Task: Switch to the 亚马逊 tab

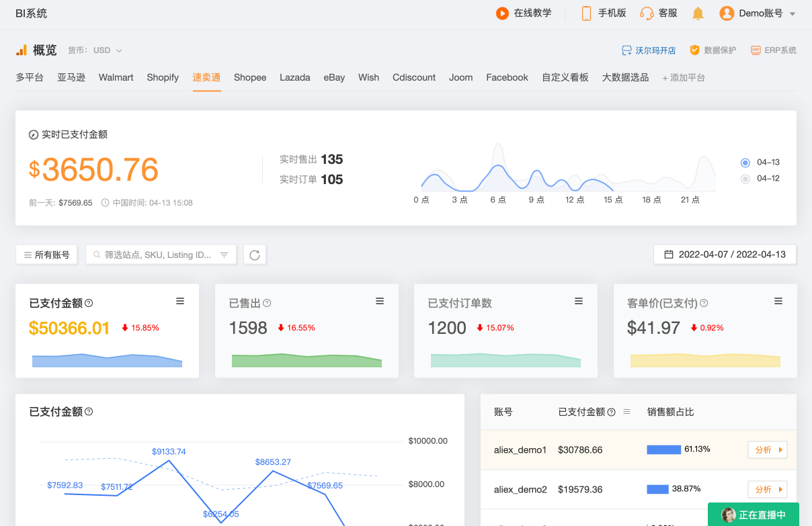Action: pos(71,77)
